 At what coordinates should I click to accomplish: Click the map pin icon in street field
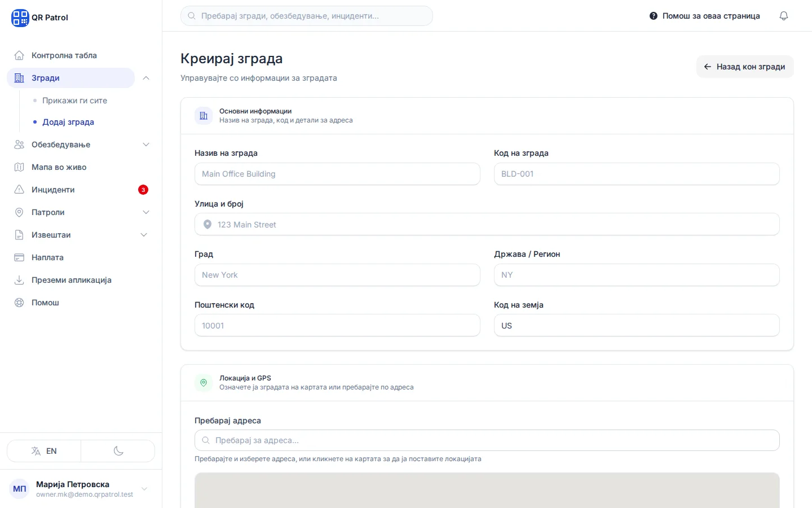pos(208,225)
